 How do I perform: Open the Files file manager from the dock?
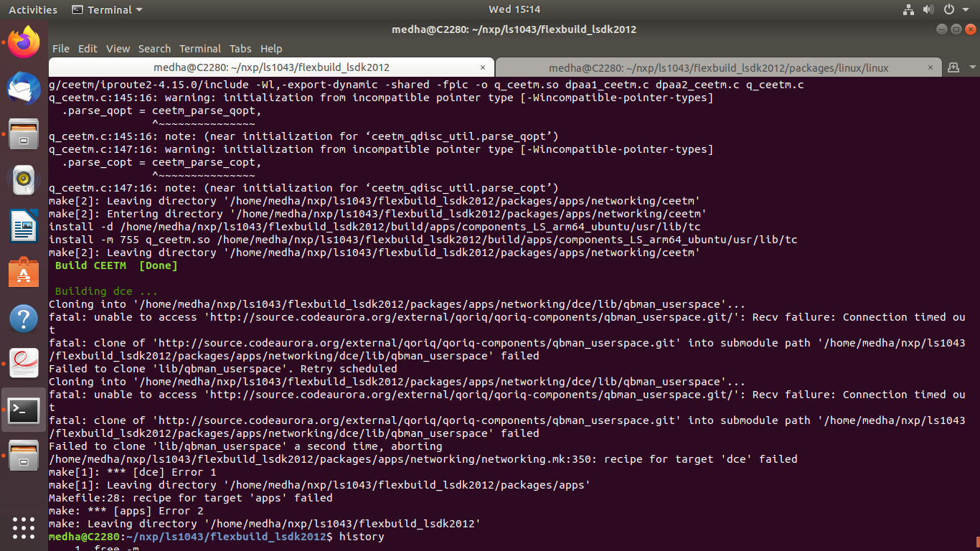[24, 134]
